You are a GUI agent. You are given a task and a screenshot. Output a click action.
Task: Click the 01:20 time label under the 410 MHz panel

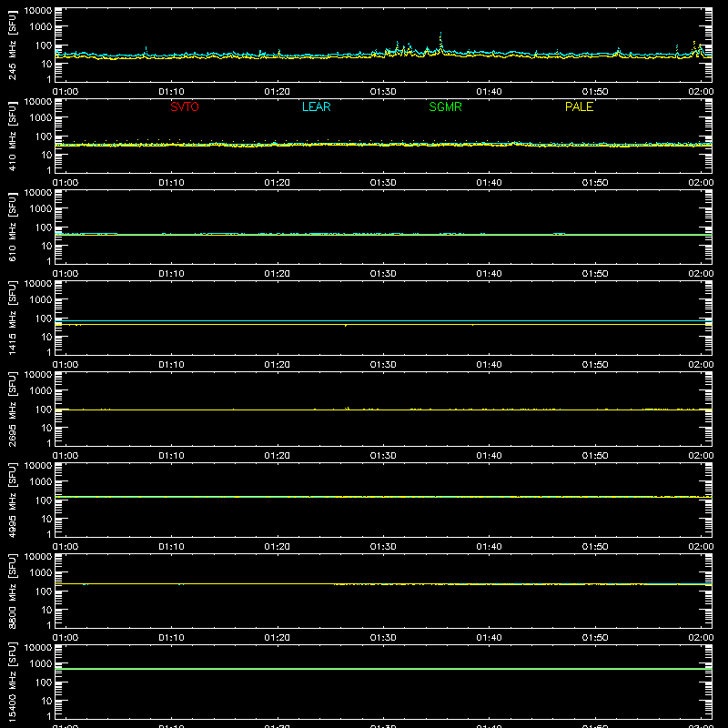point(278,183)
